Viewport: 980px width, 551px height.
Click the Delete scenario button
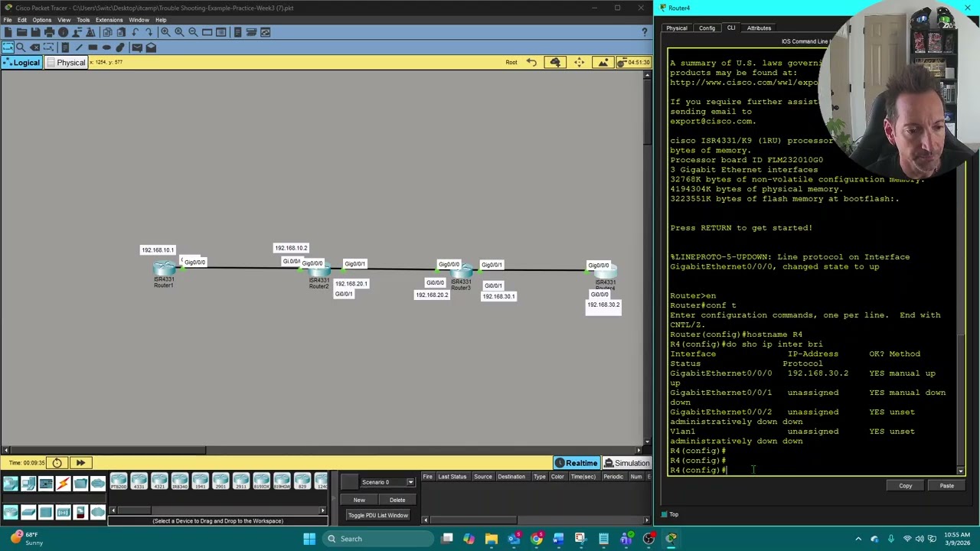pos(397,500)
